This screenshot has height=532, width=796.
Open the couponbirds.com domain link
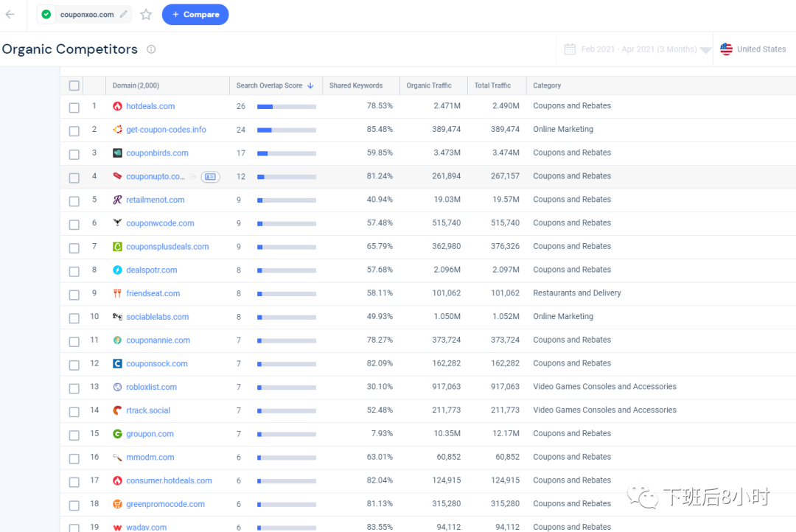[x=157, y=153]
